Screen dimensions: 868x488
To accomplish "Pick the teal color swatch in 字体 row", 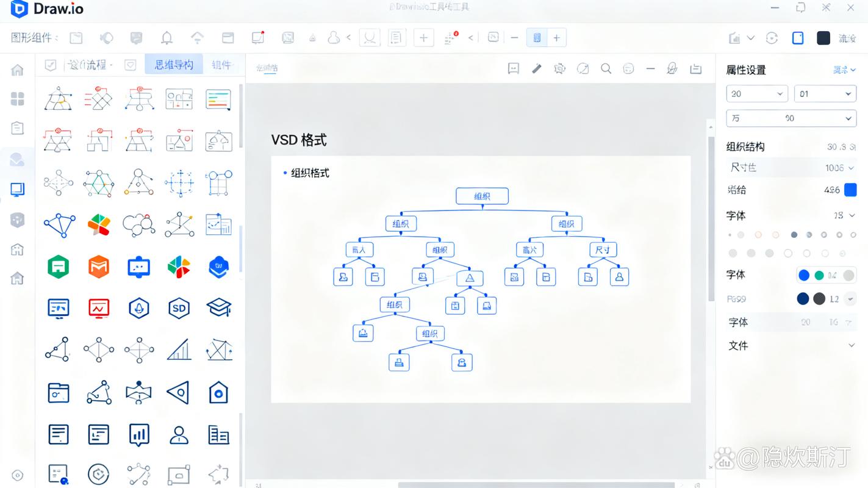I will (x=819, y=275).
